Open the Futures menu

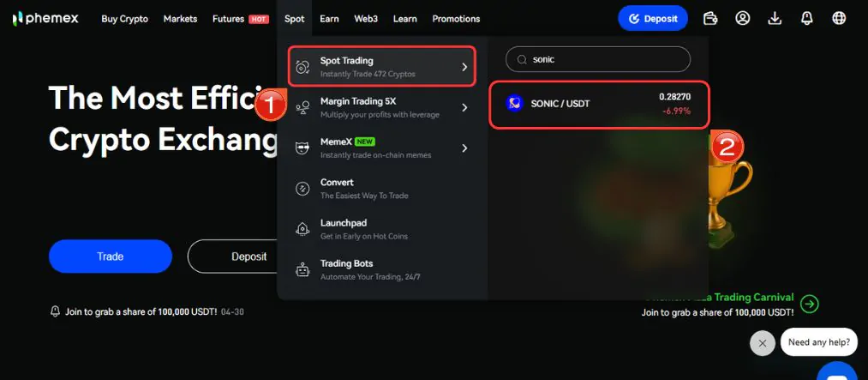(x=228, y=19)
